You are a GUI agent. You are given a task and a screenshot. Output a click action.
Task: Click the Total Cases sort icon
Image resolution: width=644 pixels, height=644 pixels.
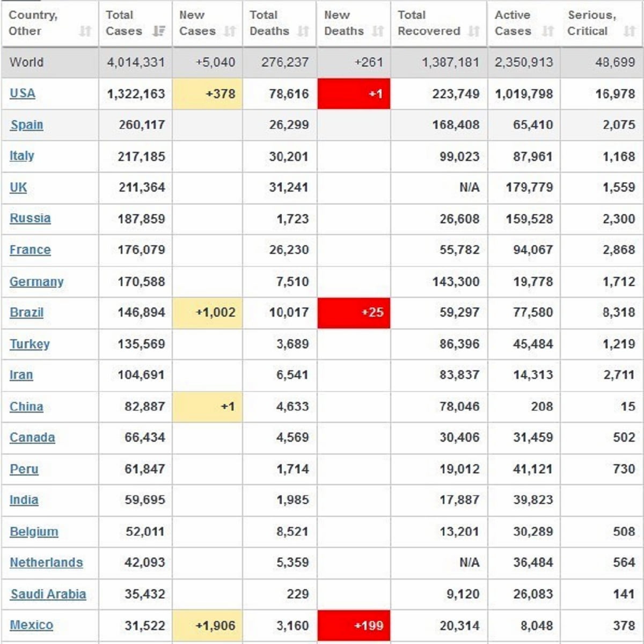pos(158,31)
